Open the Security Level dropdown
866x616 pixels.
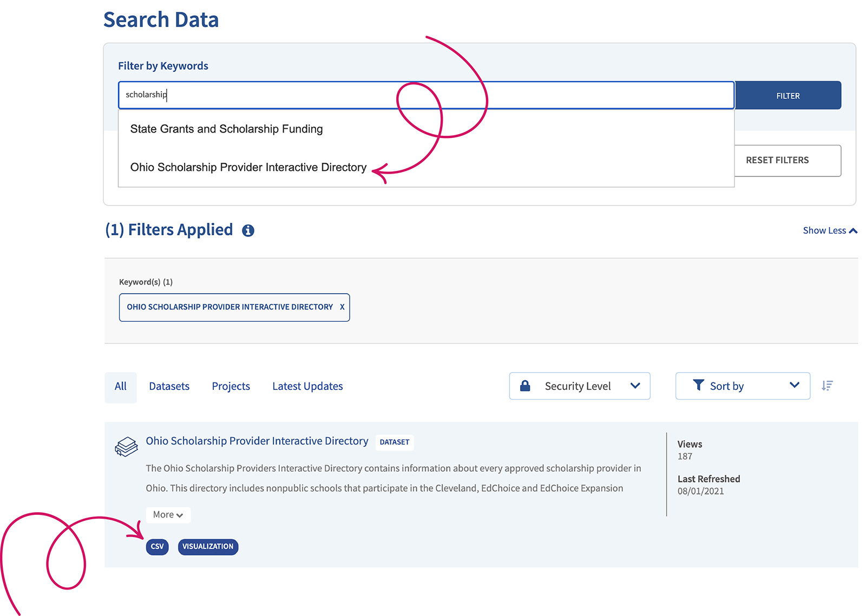point(579,386)
